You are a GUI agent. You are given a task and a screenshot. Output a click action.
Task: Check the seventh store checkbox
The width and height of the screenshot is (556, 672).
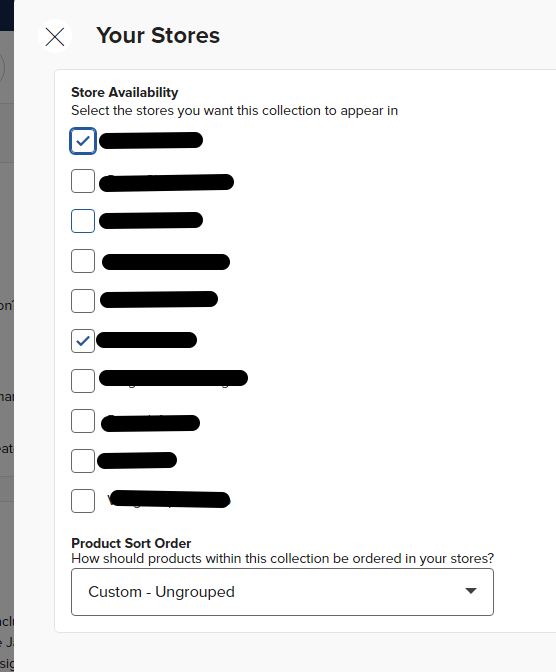point(83,381)
